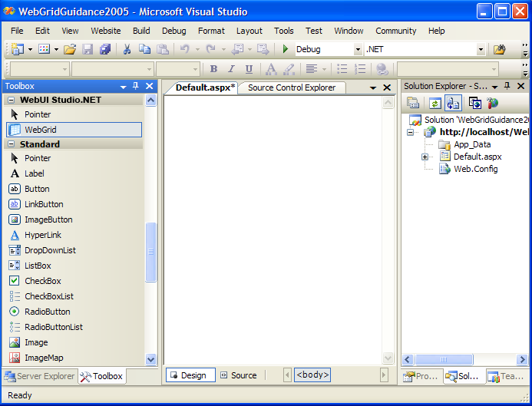Screen dimensions: 532x406
Task: Click the <body> tag navigator
Action: coord(312,375)
